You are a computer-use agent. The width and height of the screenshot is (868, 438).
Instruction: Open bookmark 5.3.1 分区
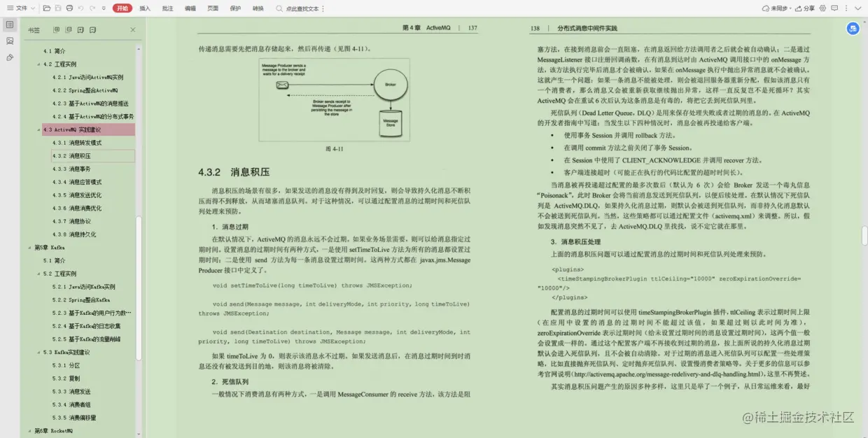point(66,365)
